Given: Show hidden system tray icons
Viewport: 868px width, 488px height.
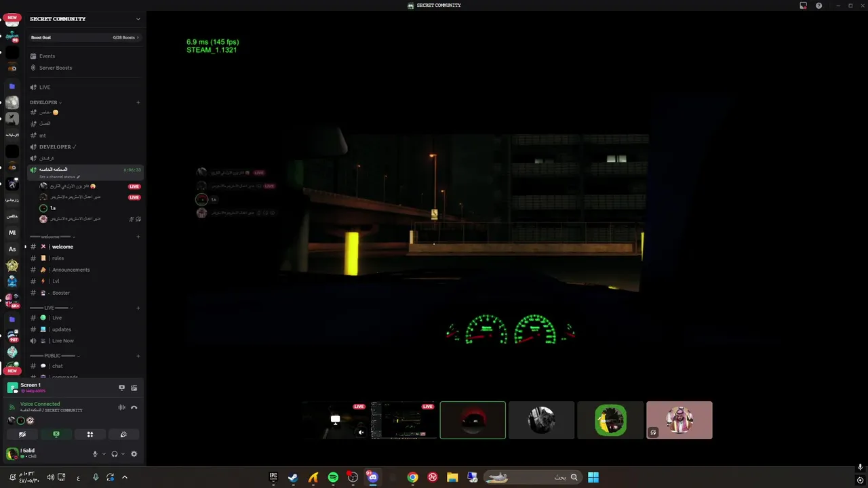Looking at the screenshot, I should coord(125,477).
